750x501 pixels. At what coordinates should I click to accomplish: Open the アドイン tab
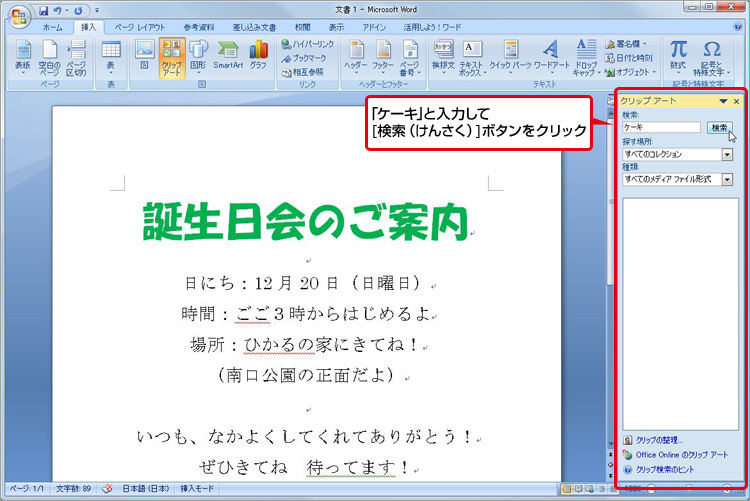pos(374,27)
